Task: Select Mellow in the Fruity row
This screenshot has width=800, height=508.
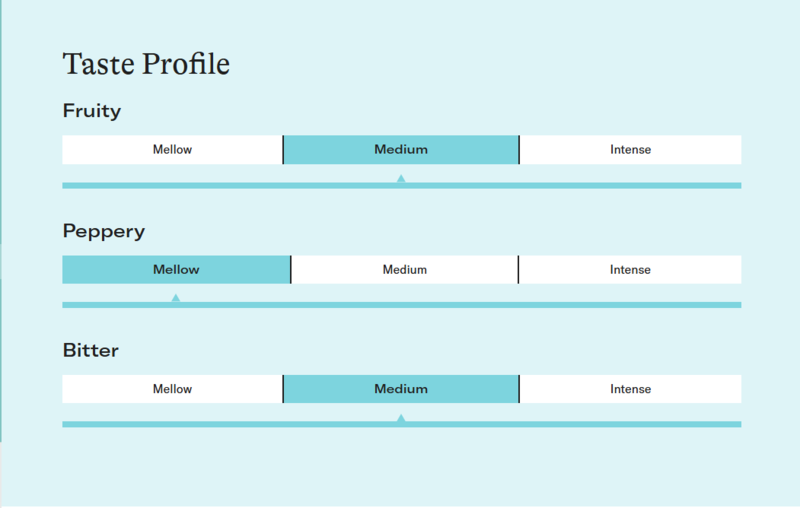Action: (172, 150)
